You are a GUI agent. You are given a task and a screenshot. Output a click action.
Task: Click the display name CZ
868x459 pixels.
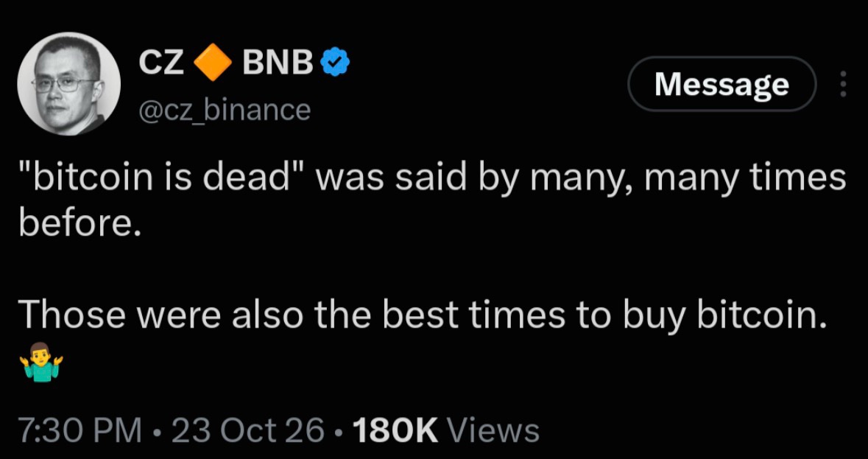(160, 63)
